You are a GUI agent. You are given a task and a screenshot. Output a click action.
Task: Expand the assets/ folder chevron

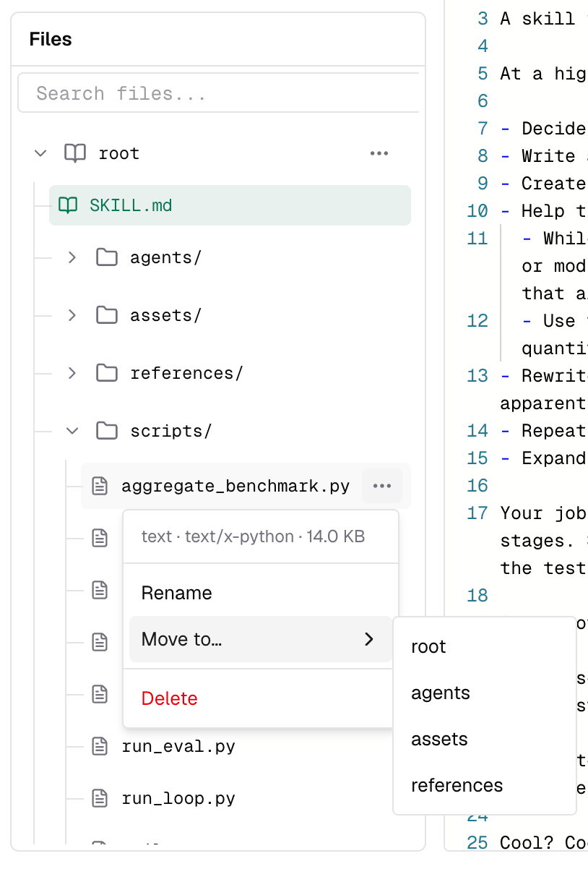(x=72, y=314)
